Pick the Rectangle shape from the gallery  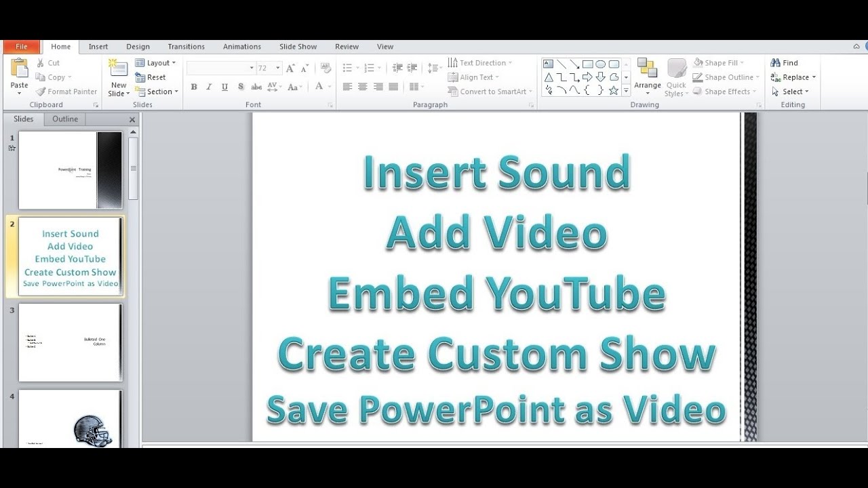coord(588,64)
